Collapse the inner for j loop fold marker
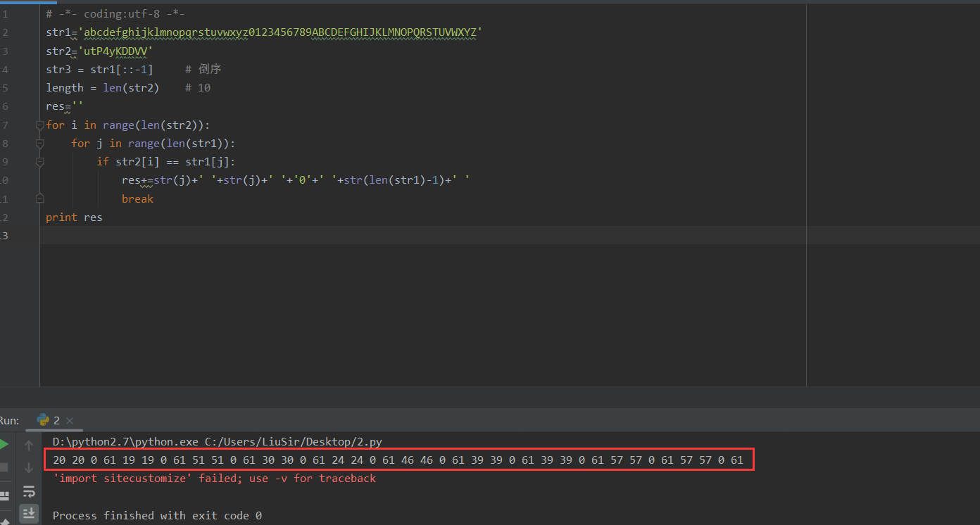This screenshot has height=525, width=980. (x=40, y=144)
